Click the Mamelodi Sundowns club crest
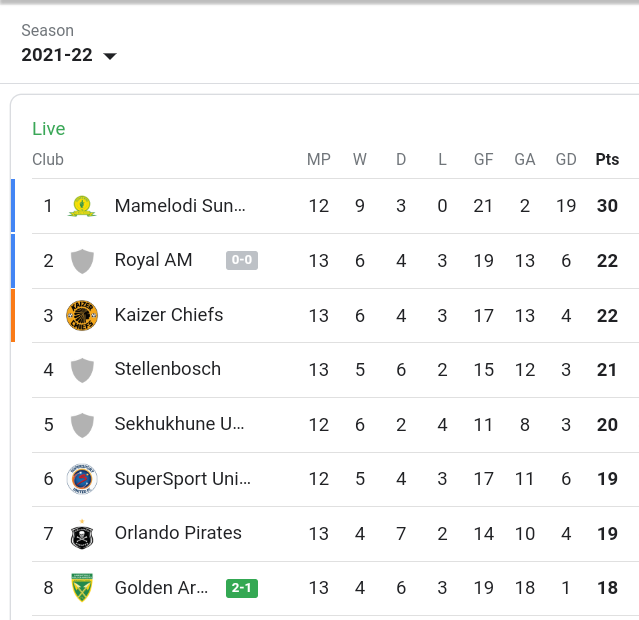This screenshot has width=639, height=620. point(82,206)
